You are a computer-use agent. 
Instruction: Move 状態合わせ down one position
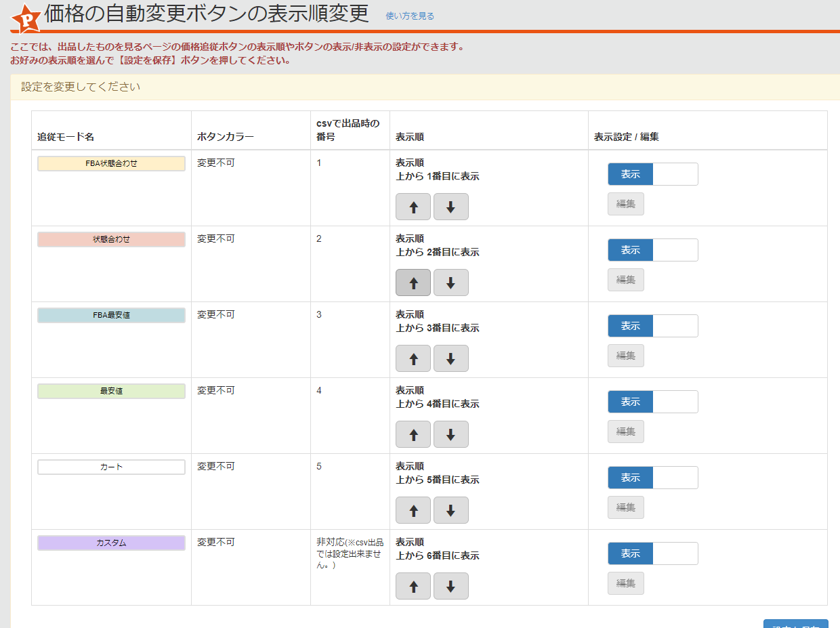coord(450,283)
